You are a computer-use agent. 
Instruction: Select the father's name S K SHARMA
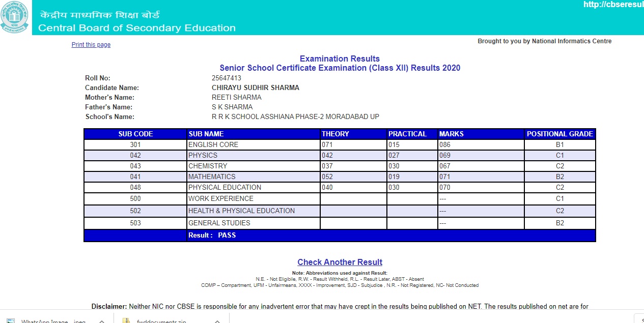click(x=232, y=107)
